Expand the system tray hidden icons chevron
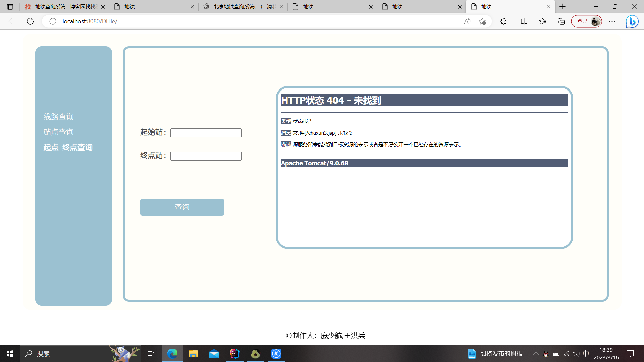The width and height of the screenshot is (644, 362). 536,354
